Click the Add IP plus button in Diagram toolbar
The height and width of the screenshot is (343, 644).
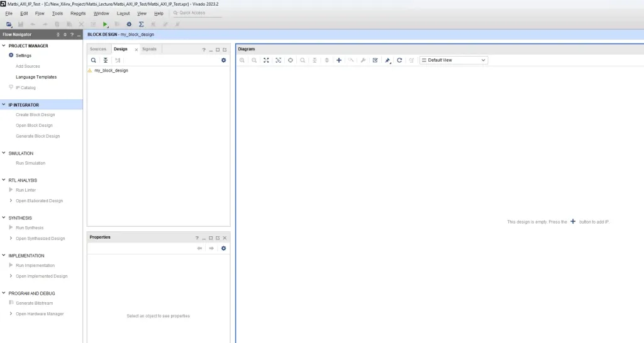[339, 60]
